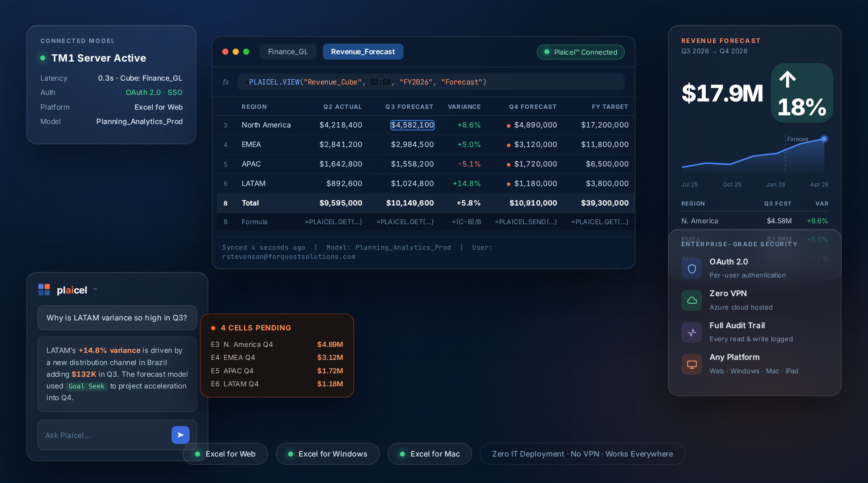Click the Q2 ACTUAL column header

pyautogui.click(x=342, y=107)
